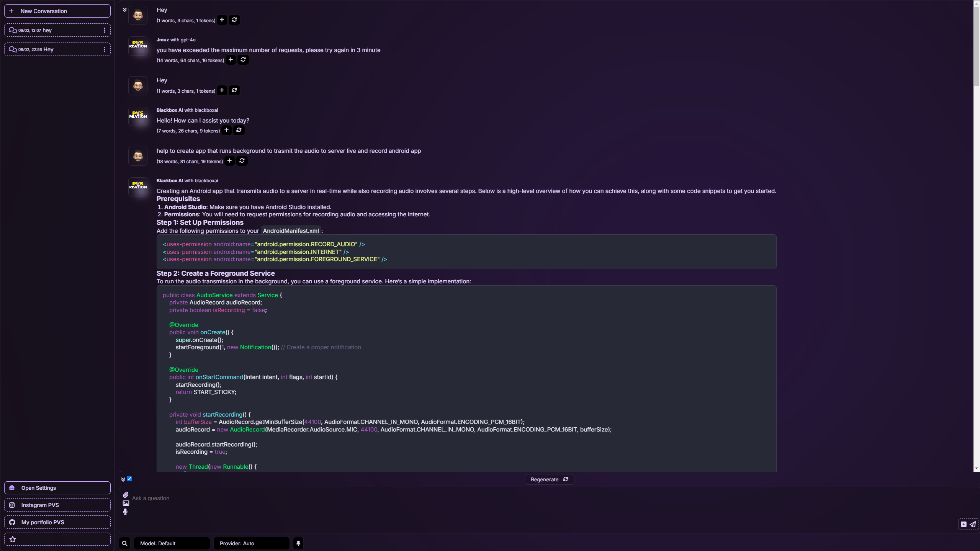Click plus icon under 'Hello! How can I assist' reply
This screenshot has width=980, height=551.
226,130
